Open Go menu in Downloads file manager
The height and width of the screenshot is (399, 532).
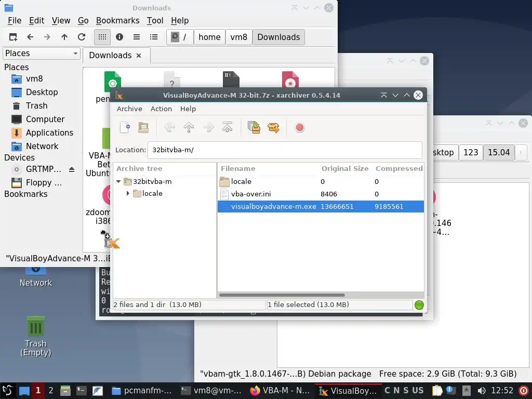coord(83,21)
